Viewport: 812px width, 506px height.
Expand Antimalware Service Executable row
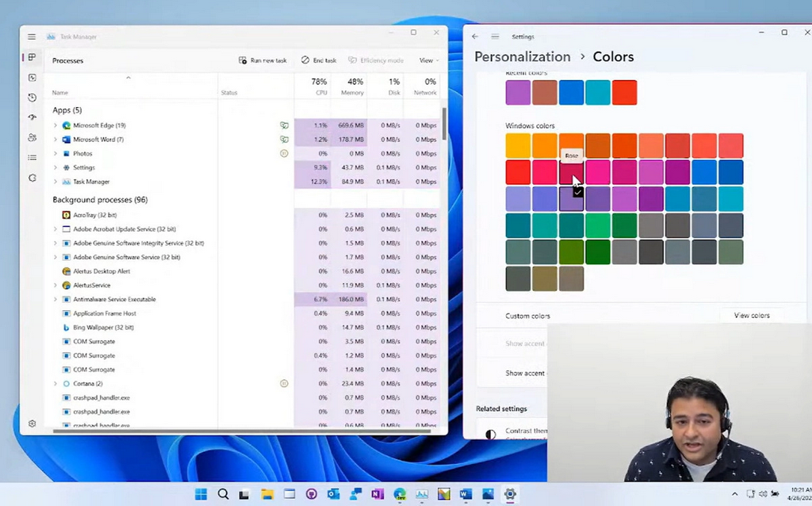click(x=56, y=299)
